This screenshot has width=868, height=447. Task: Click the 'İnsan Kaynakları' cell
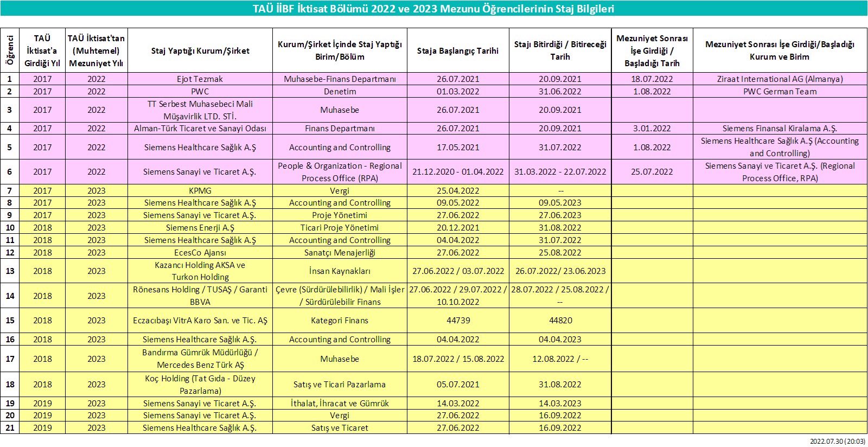tap(340, 271)
